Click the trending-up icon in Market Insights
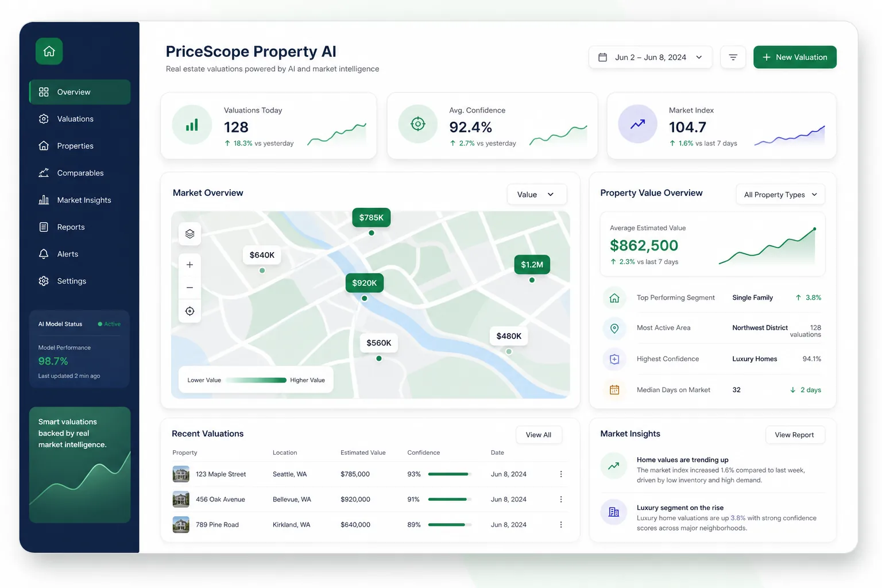This screenshot has height=588, width=882. click(613, 466)
